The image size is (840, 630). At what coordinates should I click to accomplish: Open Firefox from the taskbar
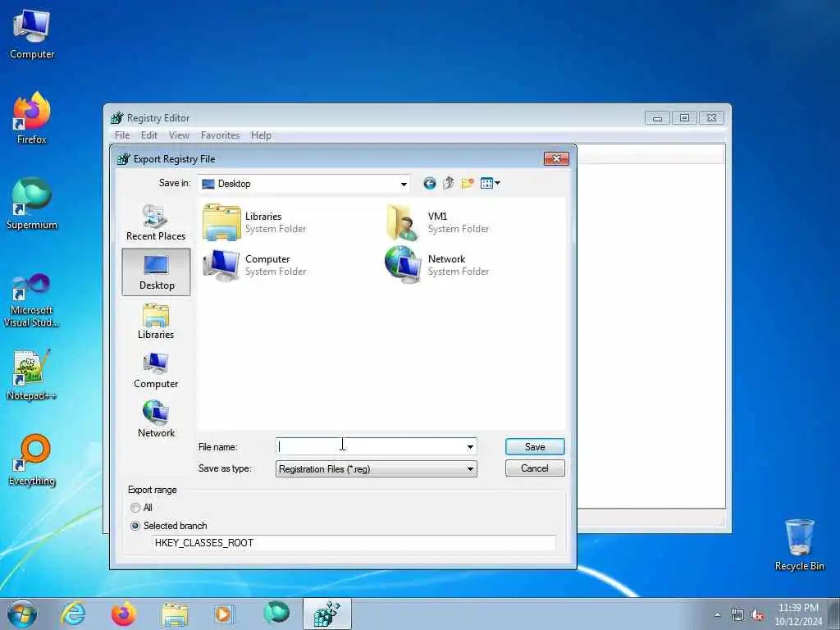point(124,614)
